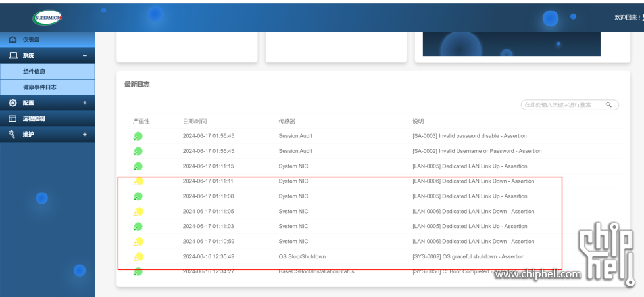
Task: Click the 欢迎回来 welcome text
Action: [x=628, y=18]
